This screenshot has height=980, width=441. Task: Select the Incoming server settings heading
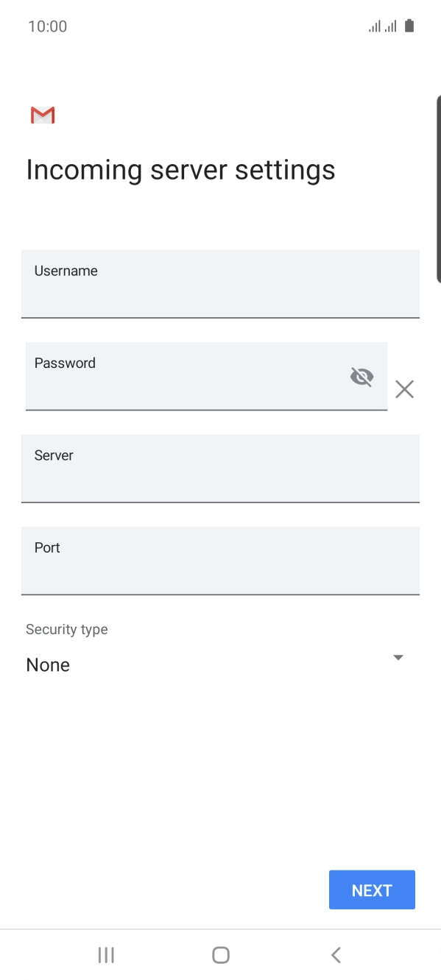pyautogui.click(x=180, y=169)
